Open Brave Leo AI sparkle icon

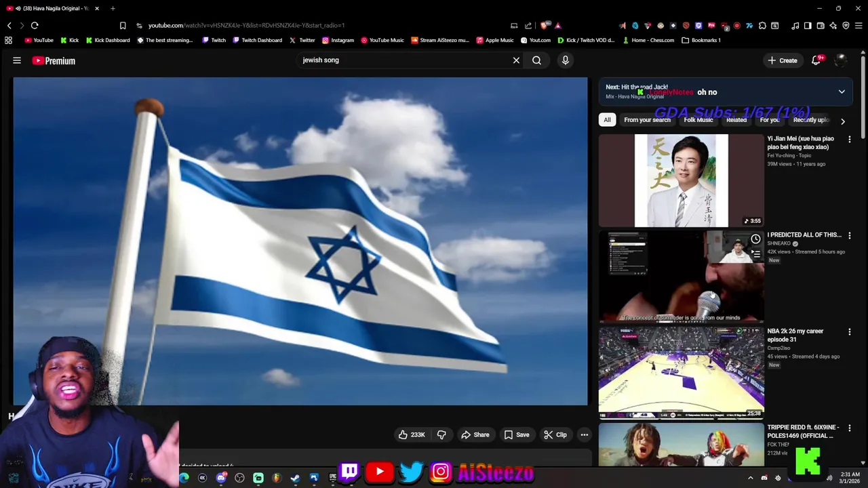coord(833,26)
